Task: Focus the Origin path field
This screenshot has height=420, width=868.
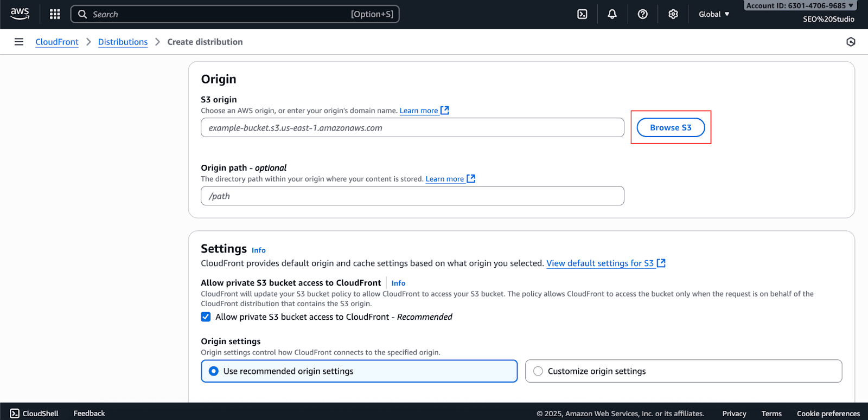Action: (x=412, y=196)
